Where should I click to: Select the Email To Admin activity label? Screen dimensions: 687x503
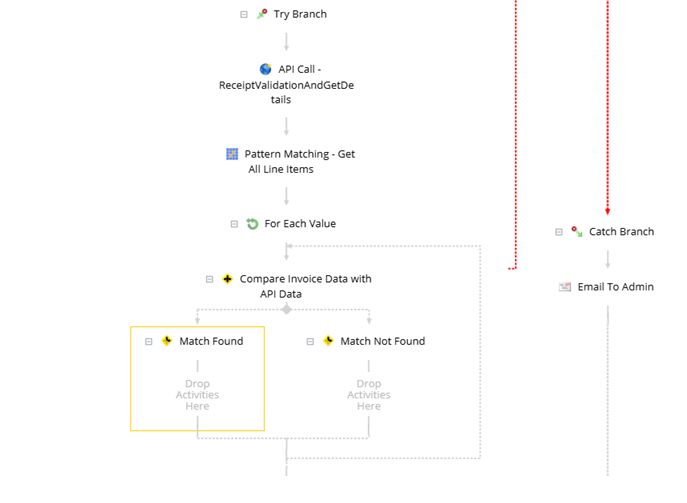[x=615, y=287]
